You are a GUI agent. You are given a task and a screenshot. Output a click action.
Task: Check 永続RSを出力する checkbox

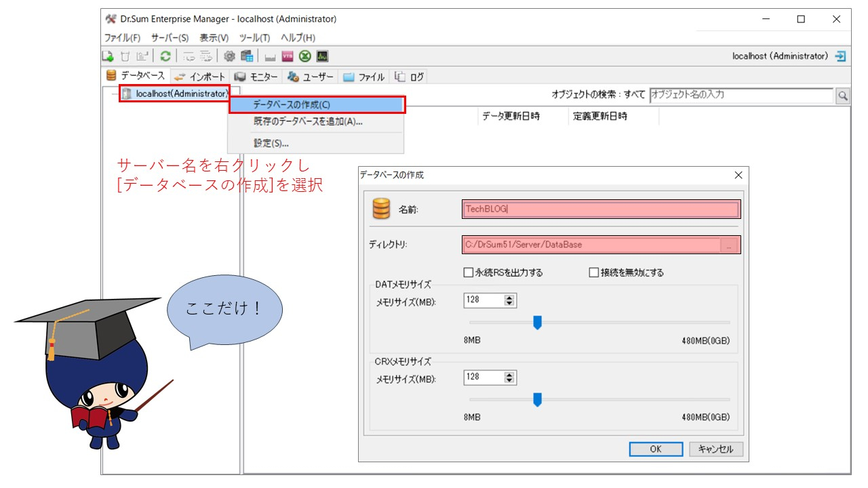[468, 272]
